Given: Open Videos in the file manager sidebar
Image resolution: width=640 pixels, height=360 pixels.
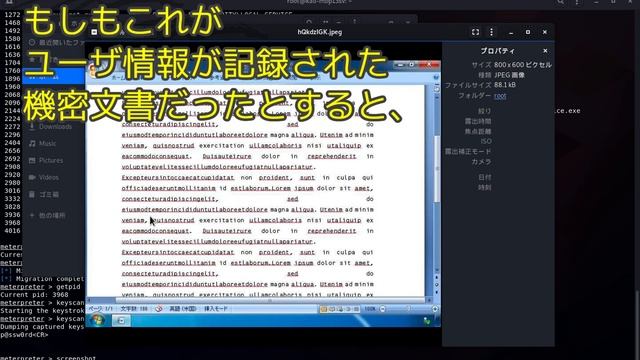Looking at the screenshot, I should (x=49, y=177).
